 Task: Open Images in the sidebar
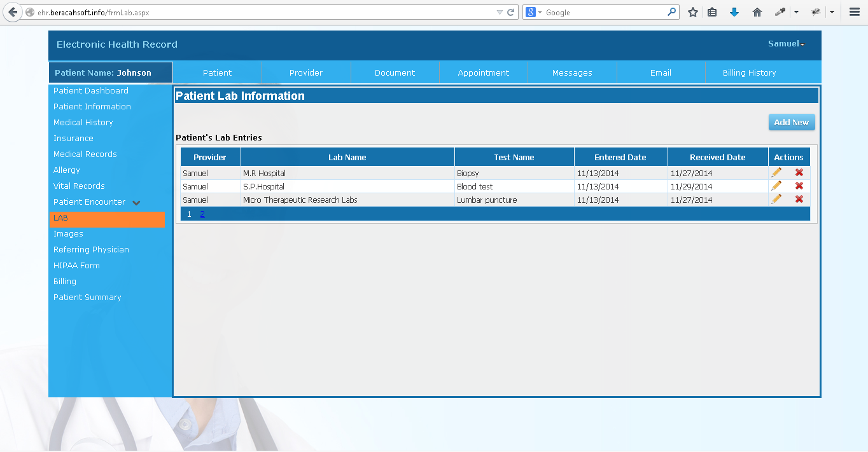pyautogui.click(x=68, y=234)
